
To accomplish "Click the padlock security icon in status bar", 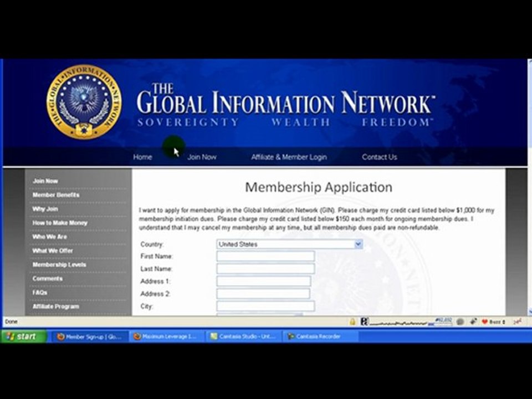I will point(352,321).
